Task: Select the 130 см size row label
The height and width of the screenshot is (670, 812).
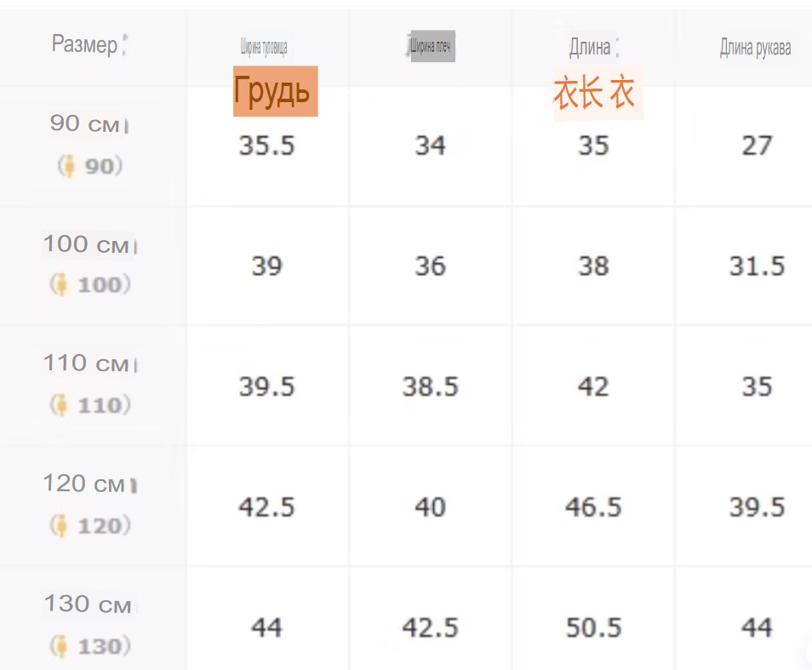Action: [88, 604]
